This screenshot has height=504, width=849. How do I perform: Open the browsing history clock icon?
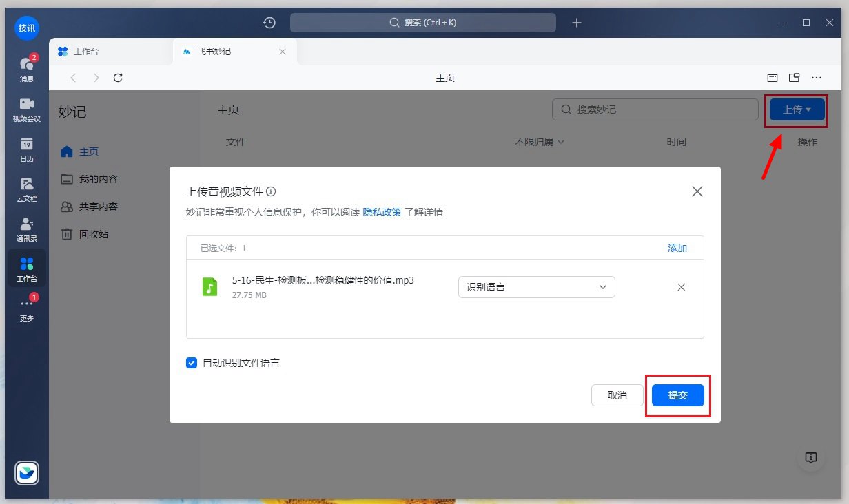click(269, 23)
